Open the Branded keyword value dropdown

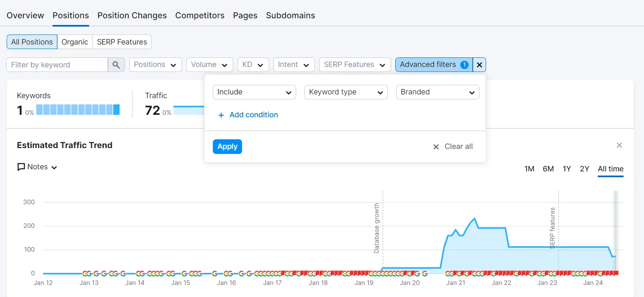[x=437, y=92]
